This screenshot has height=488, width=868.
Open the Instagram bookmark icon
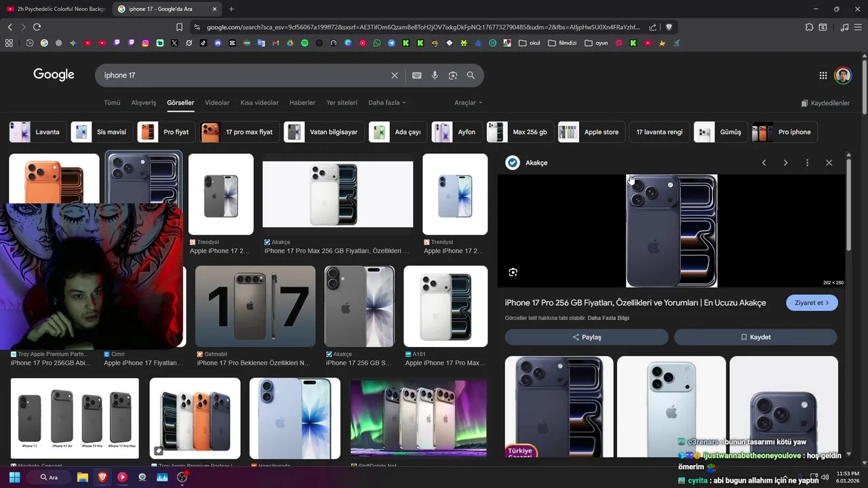[x=145, y=43]
